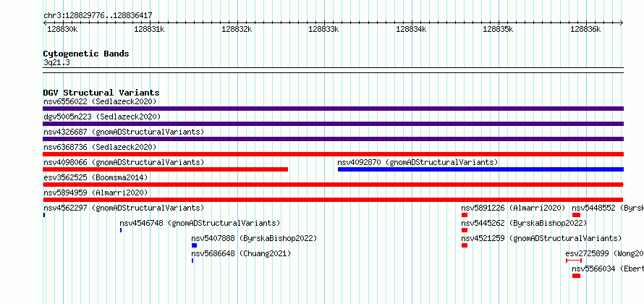The height and width of the screenshot is (304, 644).
Task: Click the Cytogenetic Bands track title
Action: (86, 54)
